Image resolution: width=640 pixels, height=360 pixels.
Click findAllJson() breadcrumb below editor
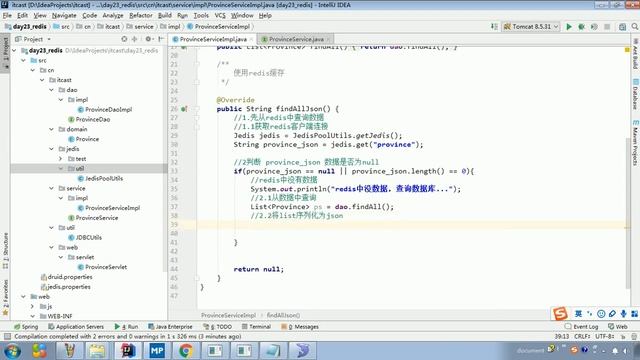coord(283,315)
